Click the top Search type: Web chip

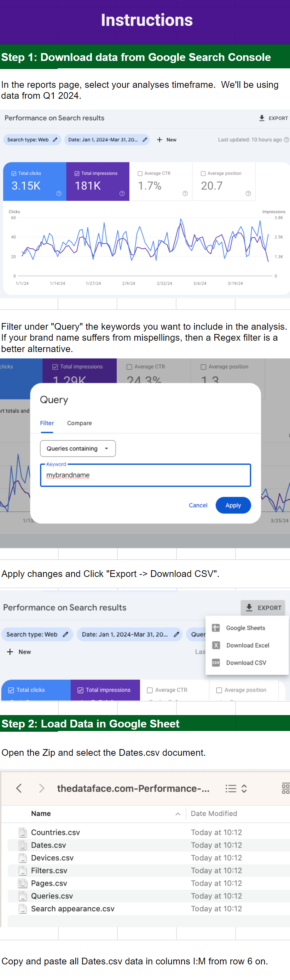click(x=32, y=140)
